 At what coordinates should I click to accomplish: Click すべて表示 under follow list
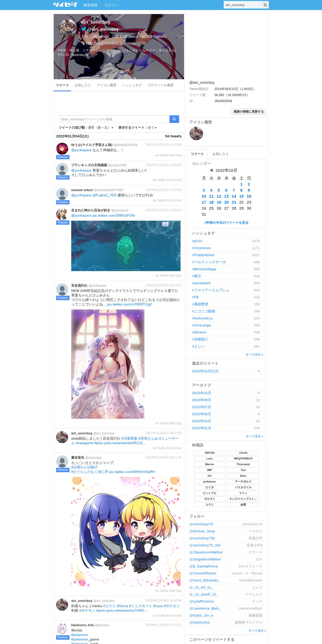pyautogui.click(x=257, y=631)
